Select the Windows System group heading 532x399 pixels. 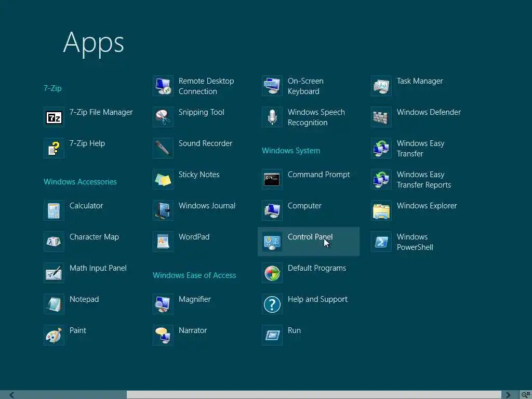point(291,151)
